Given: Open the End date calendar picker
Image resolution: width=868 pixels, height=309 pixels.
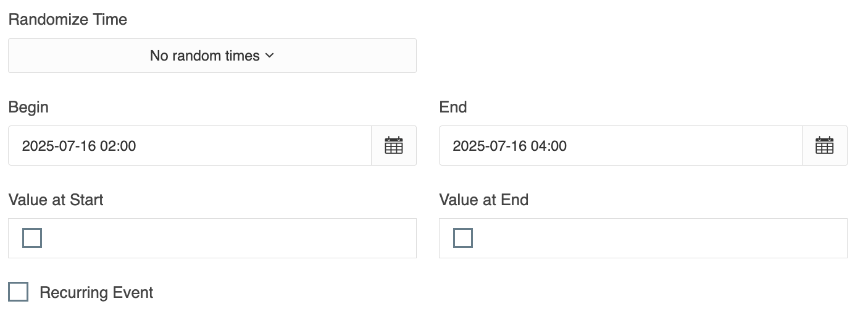Looking at the screenshot, I should (825, 146).
